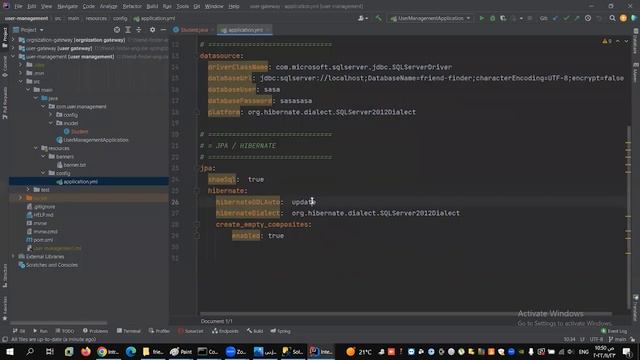Open the Refactor menu
Image resolution: width=640 pixels, height=360 pixels.
[x=132, y=6]
